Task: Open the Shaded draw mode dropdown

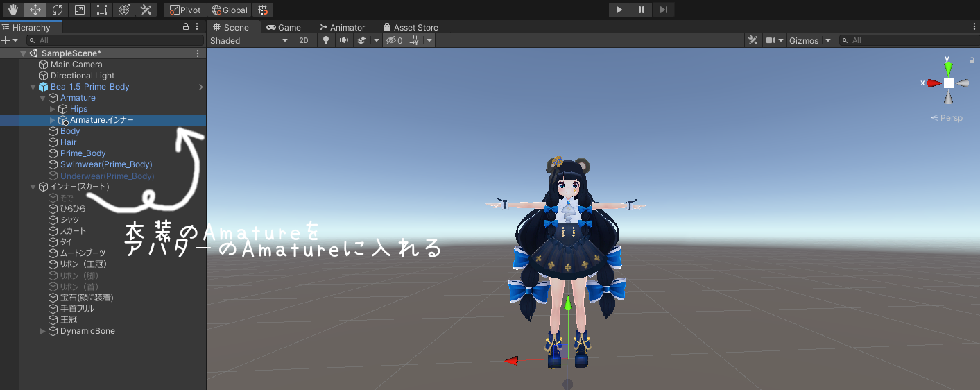Action: click(x=250, y=40)
